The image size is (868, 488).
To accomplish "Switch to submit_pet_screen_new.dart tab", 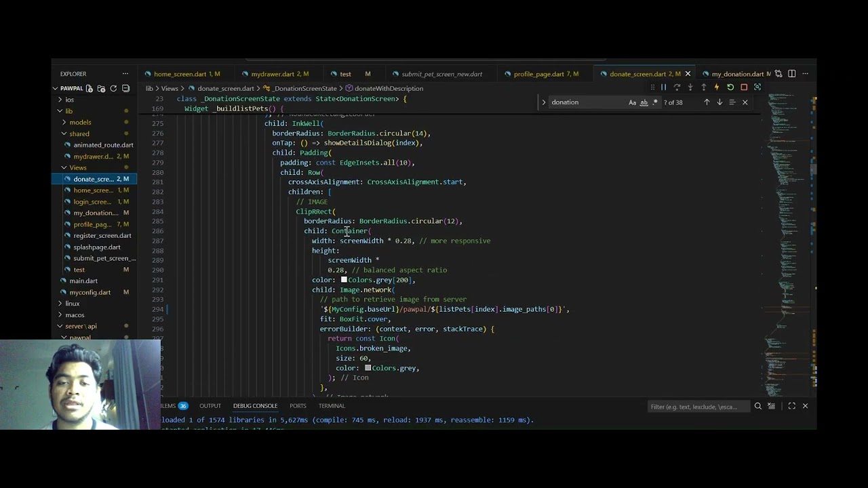I will point(441,74).
